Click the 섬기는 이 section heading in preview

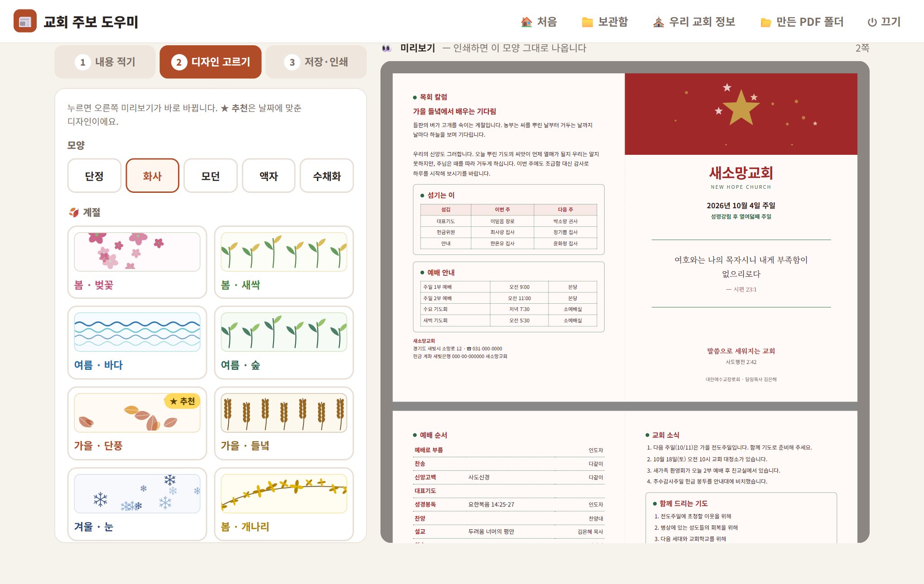pyautogui.click(x=441, y=195)
